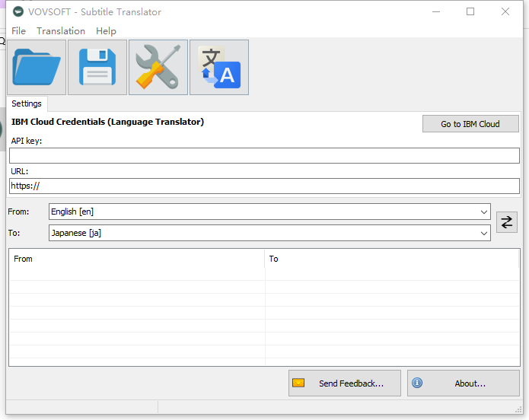Select the From column header in table
The image size is (529, 420).
pyautogui.click(x=137, y=259)
